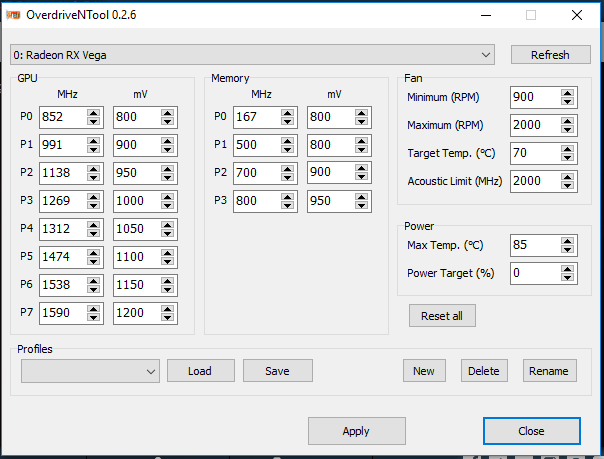The image size is (604, 459).
Task: Increase Memory P2 mV with up arrow
Action: click(x=362, y=169)
